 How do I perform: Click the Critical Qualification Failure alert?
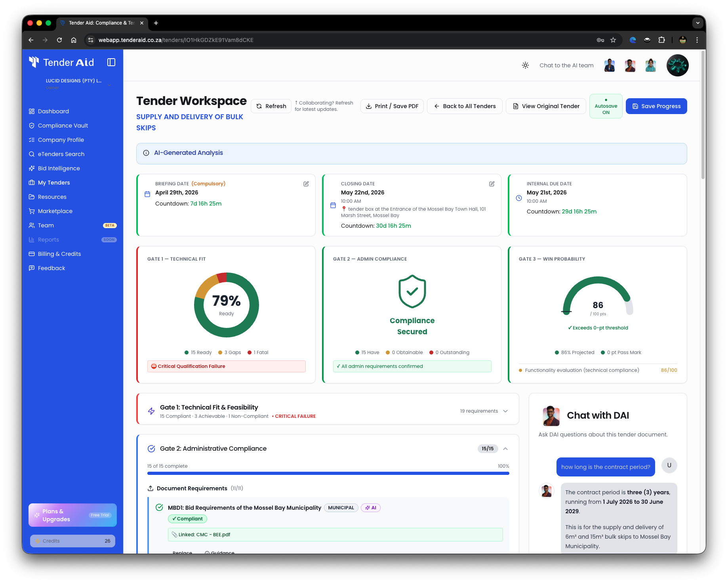pyautogui.click(x=227, y=366)
